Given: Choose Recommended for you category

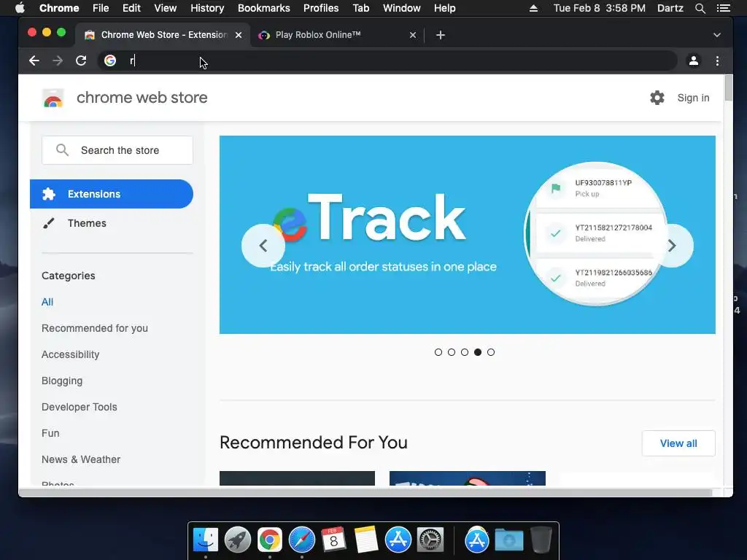Looking at the screenshot, I should (94, 328).
